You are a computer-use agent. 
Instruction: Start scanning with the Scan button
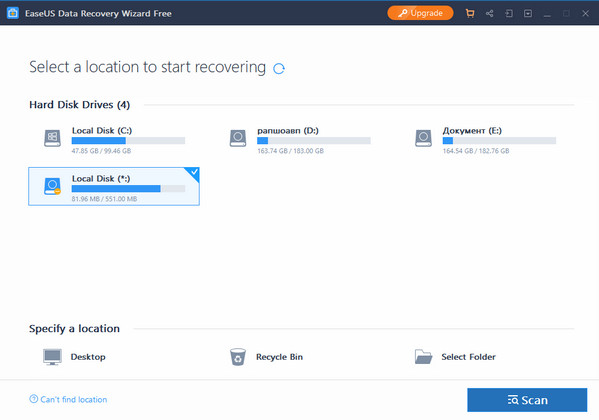coord(527,400)
